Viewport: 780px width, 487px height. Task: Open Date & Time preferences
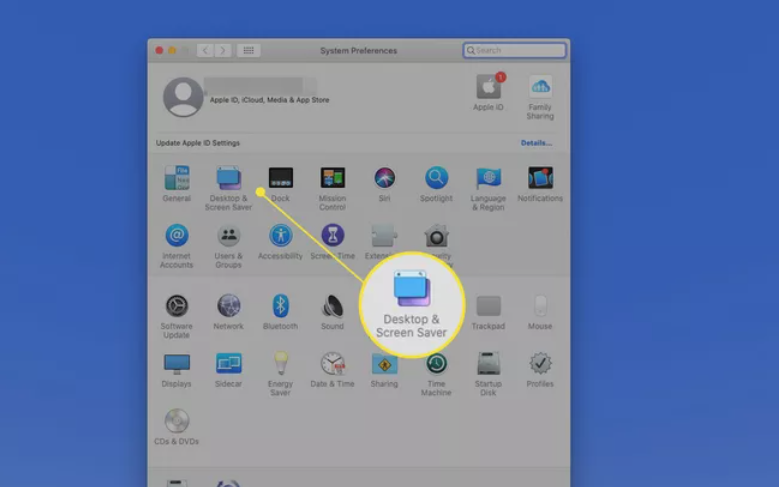[x=332, y=370]
